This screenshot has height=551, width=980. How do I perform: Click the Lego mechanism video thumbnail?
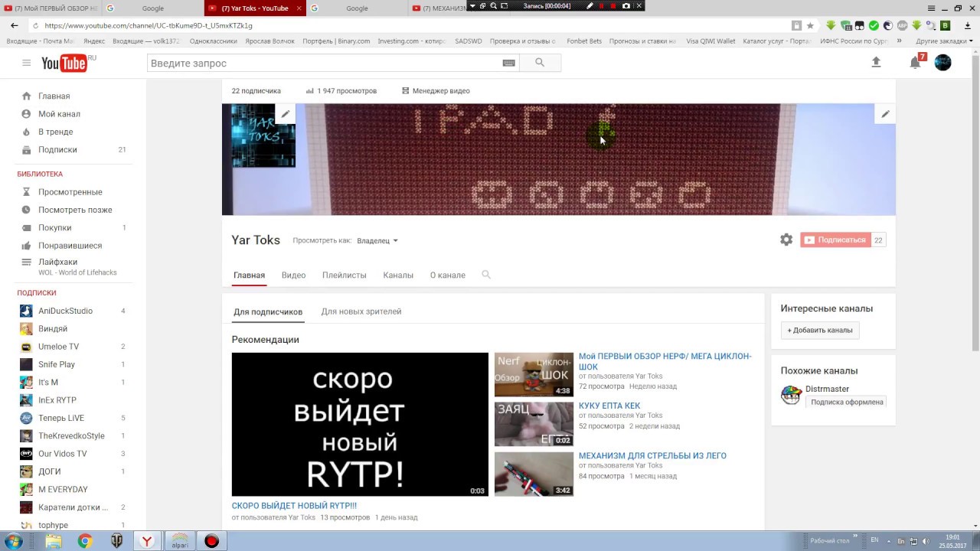[x=534, y=474]
